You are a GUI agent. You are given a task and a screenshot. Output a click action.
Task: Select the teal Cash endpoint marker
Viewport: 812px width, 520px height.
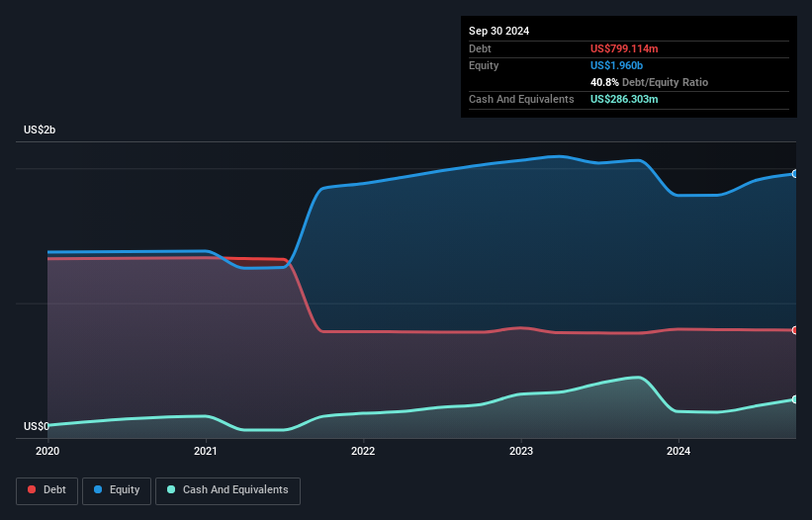[795, 399]
